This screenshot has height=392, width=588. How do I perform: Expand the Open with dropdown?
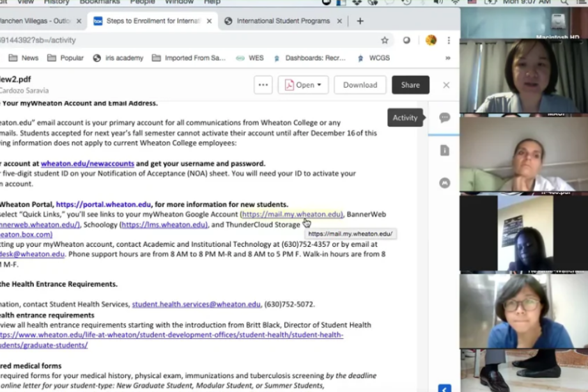[x=303, y=85]
